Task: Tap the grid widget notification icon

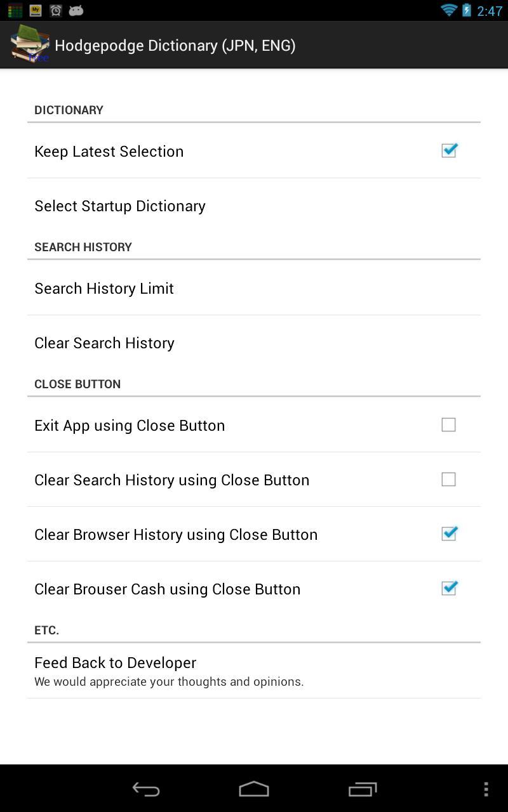Action: [x=14, y=10]
